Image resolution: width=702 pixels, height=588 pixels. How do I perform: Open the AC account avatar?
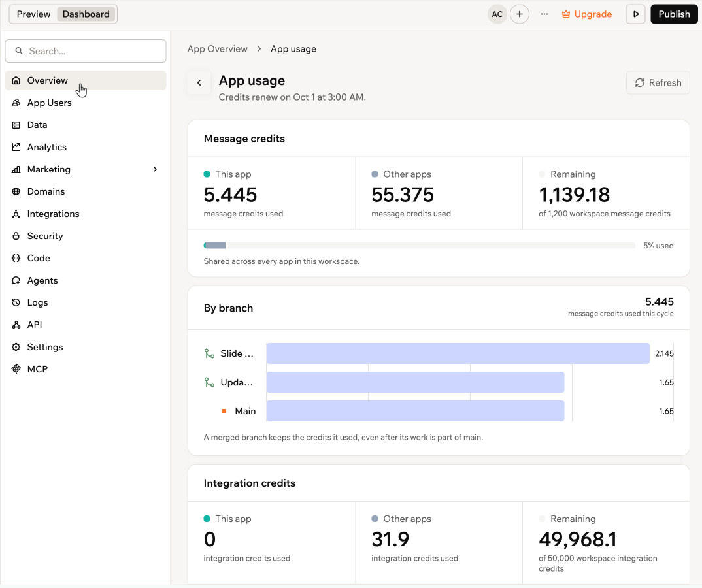tap(497, 14)
